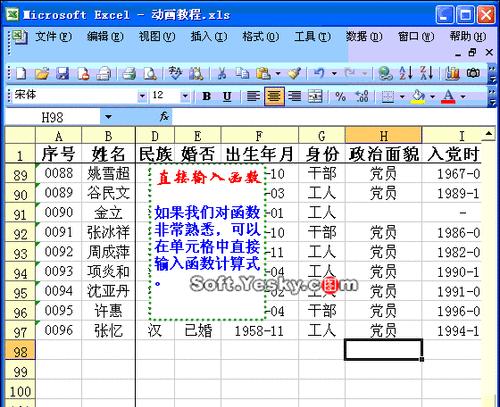Open the Undo history dropdown arrow
Viewport: 500px width, 407px height.
[334, 74]
